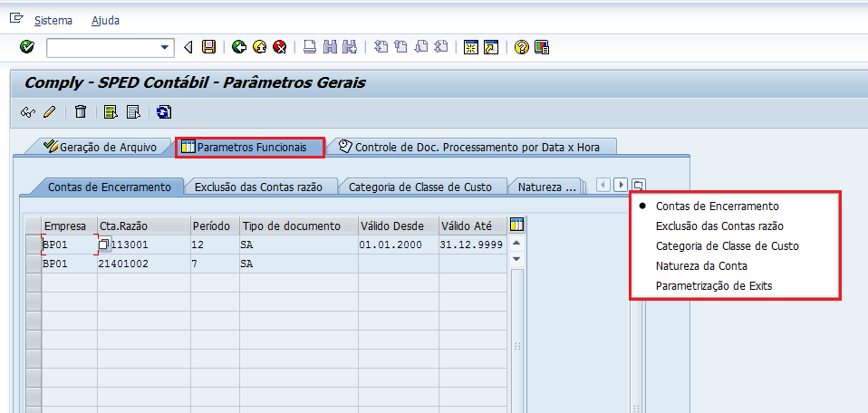868x413 pixels.
Task: Open the Sistema menu
Action: (x=53, y=21)
